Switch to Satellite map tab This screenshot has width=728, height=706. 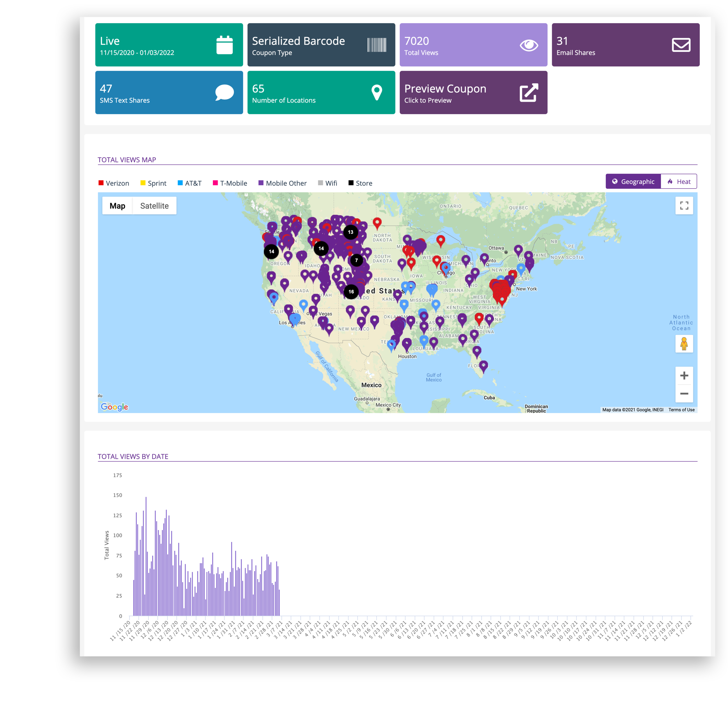click(x=154, y=206)
